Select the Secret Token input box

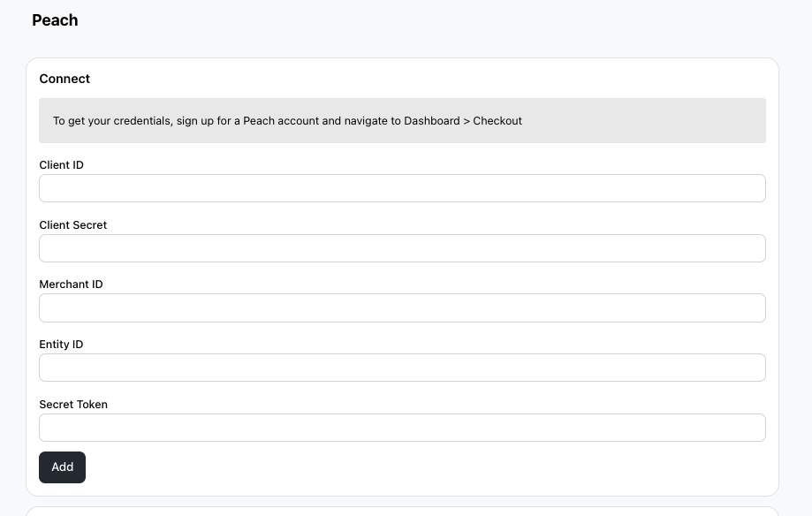click(402, 428)
